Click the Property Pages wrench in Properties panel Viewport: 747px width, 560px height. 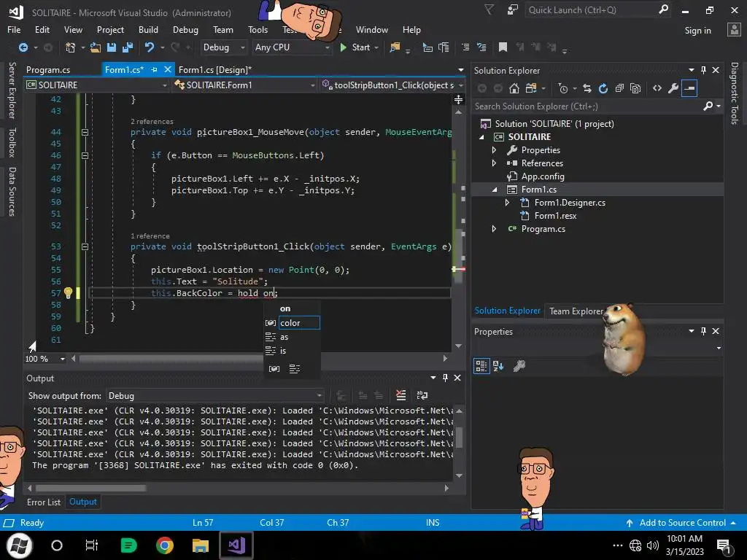pyautogui.click(x=519, y=366)
